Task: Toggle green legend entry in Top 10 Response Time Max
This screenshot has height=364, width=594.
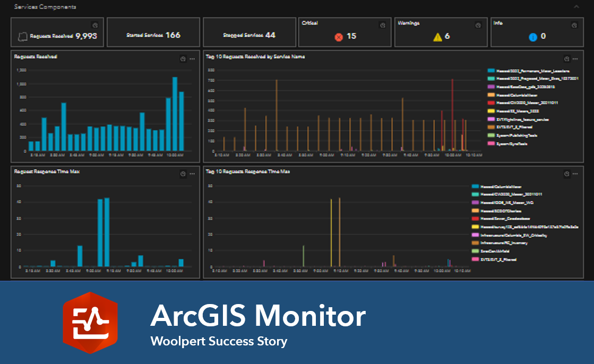Action: click(490, 251)
